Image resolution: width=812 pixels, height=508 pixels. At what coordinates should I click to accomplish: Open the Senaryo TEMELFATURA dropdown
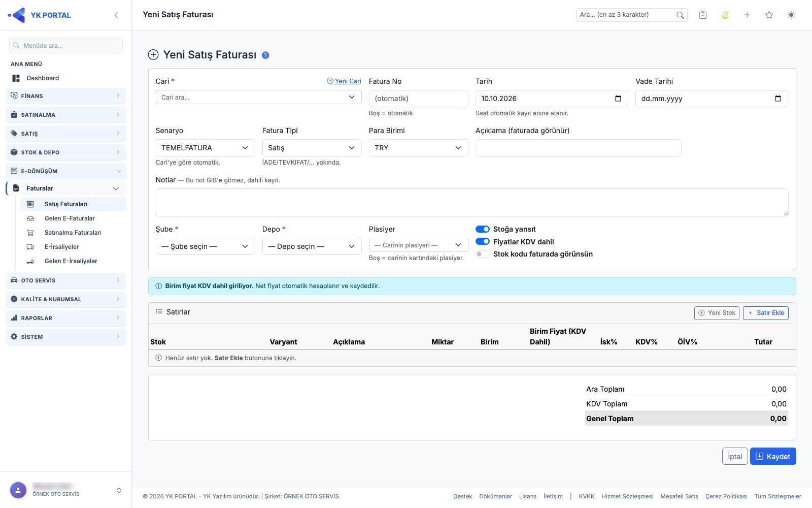coord(205,148)
